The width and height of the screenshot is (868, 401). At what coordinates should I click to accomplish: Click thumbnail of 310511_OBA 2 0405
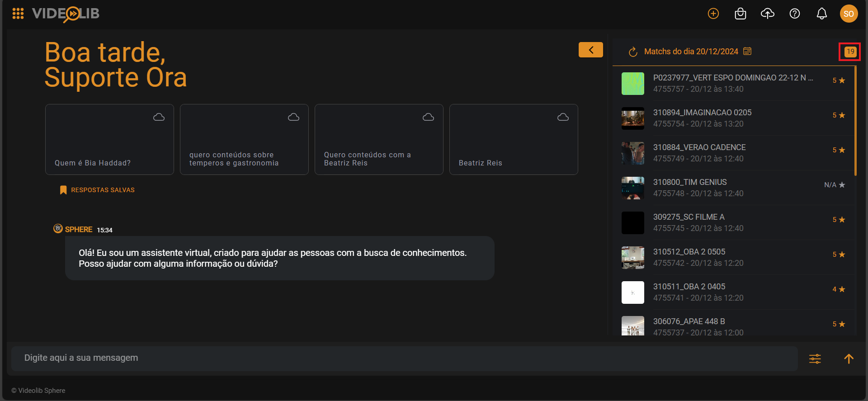click(x=633, y=292)
